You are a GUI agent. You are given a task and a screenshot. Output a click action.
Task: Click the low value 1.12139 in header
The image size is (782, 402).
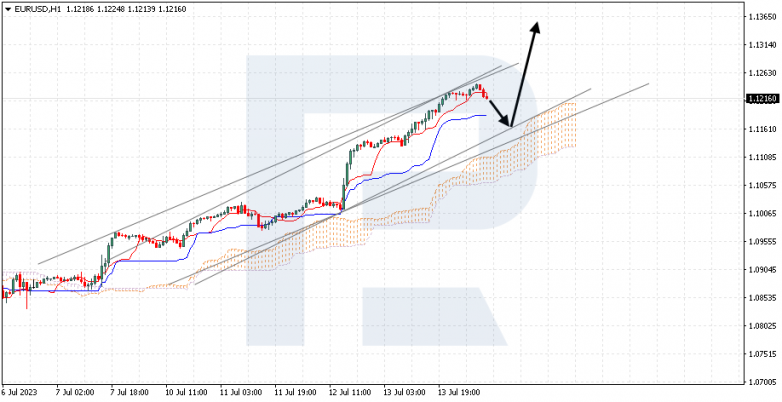point(140,9)
